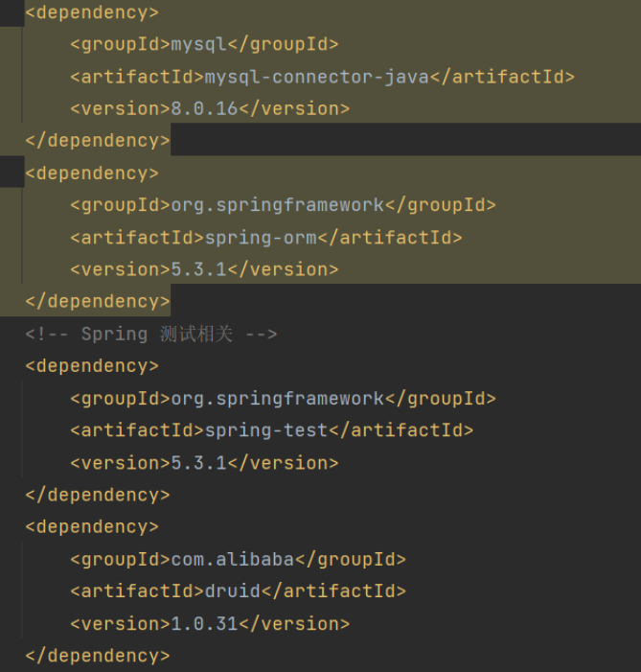Viewport: 641px width, 672px height.
Task: Place cursor on the spring-orm artifactId line
Action: 266,238
